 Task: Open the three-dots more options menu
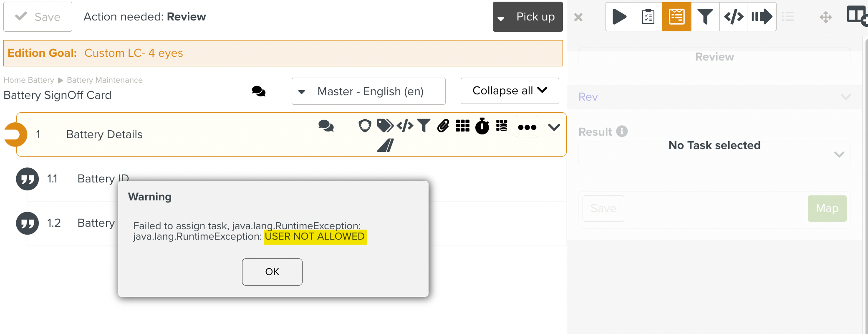(x=527, y=127)
